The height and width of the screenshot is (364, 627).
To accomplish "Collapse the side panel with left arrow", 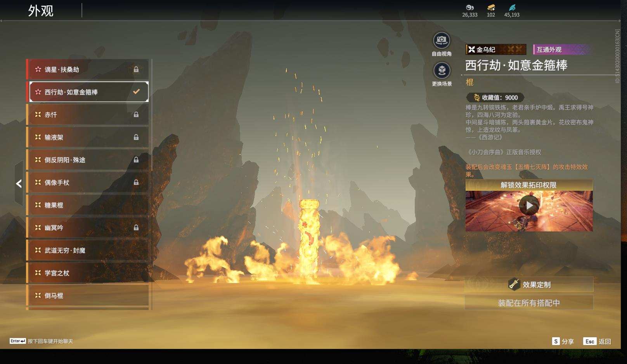I will point(19,183).
